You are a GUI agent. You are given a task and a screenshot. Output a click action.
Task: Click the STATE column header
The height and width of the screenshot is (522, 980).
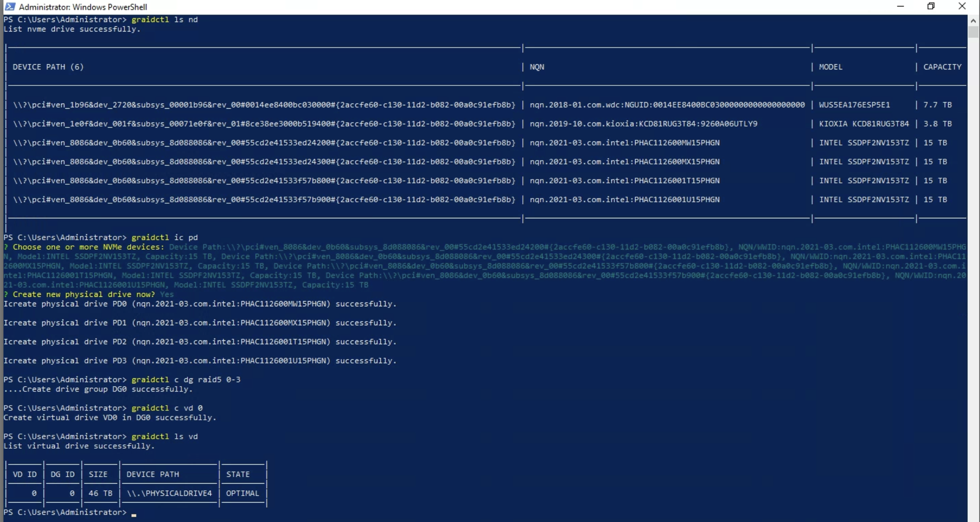click(238, 474)
